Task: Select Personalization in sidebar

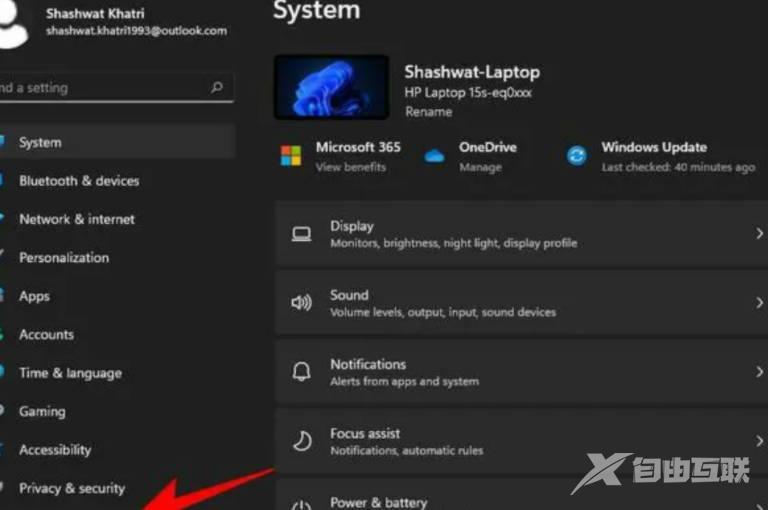Action: point(64,257)
